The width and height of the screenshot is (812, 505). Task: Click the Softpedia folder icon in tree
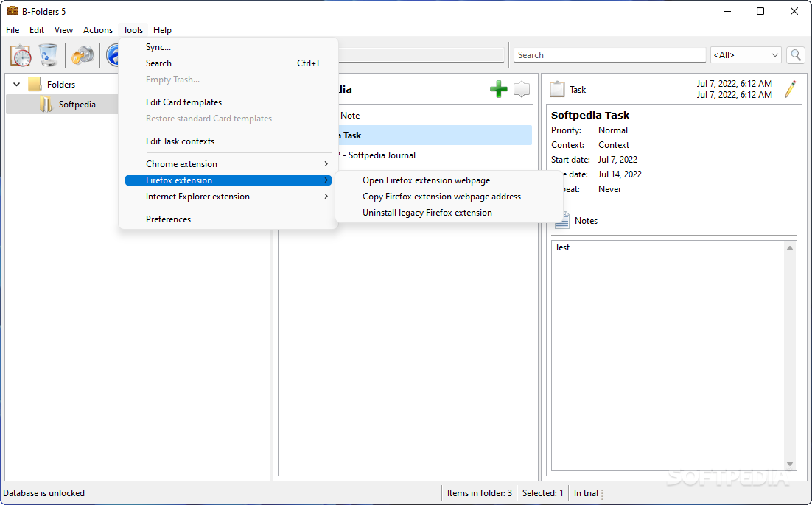(x=46, y=104)
